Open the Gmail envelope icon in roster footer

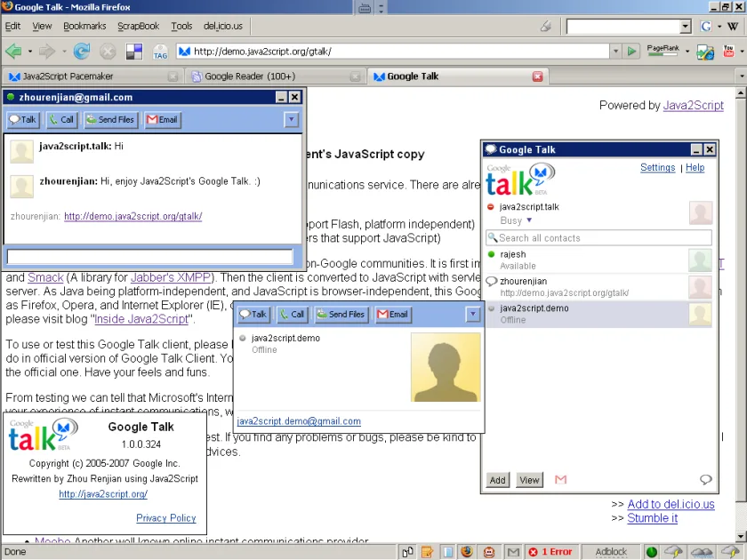click(561, 479)
